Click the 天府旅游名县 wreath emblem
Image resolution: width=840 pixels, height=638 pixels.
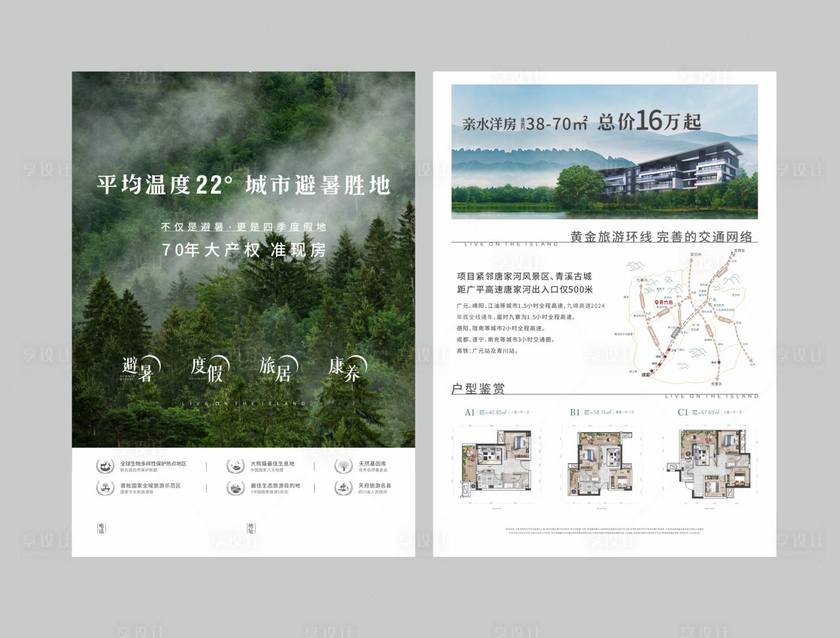343,487
